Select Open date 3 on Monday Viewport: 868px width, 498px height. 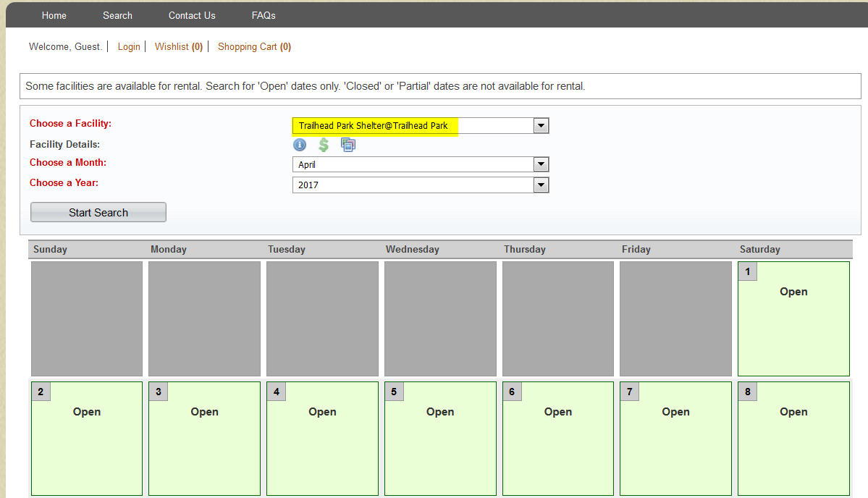(204, 438)
